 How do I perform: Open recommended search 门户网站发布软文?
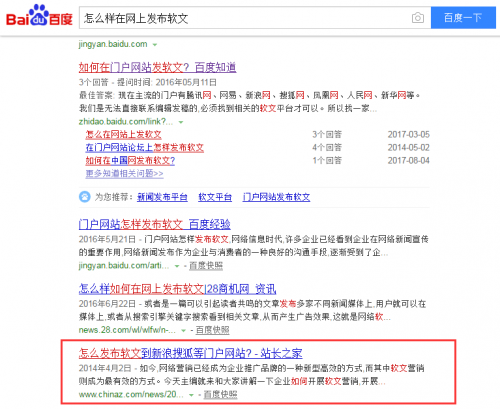pyautogui.click(x=276, y=197)
